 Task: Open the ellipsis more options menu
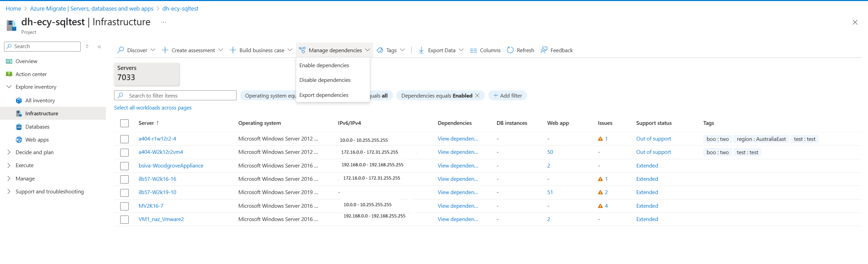[x=163, y=23]
